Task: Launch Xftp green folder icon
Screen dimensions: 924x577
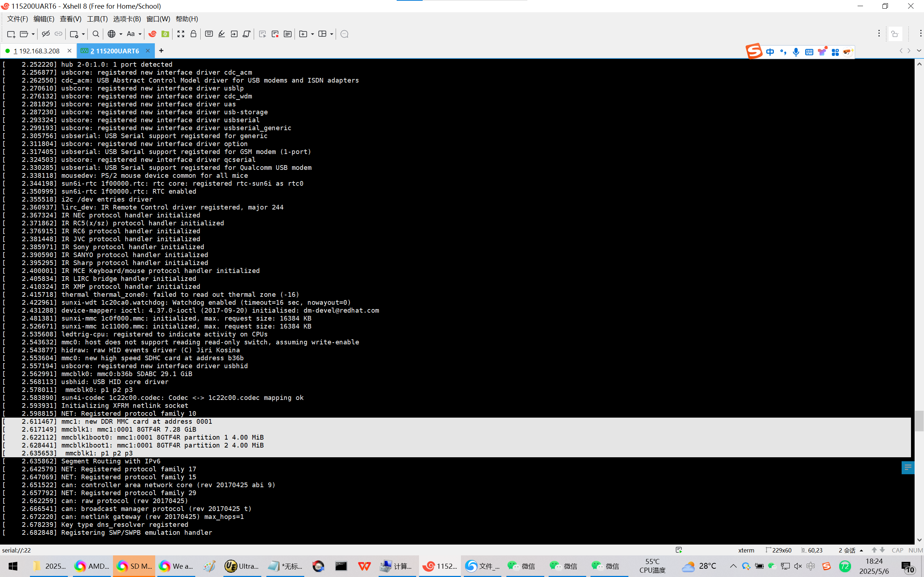Action: coord(165,34)
